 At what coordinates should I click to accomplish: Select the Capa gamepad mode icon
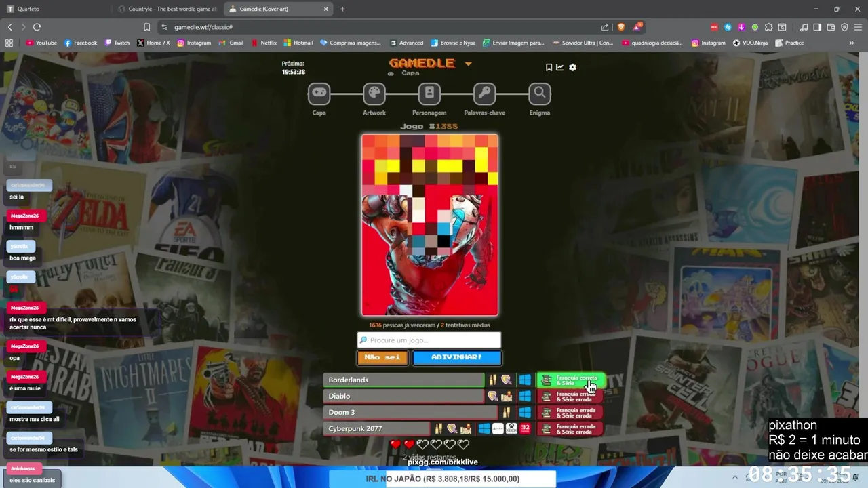319,94
